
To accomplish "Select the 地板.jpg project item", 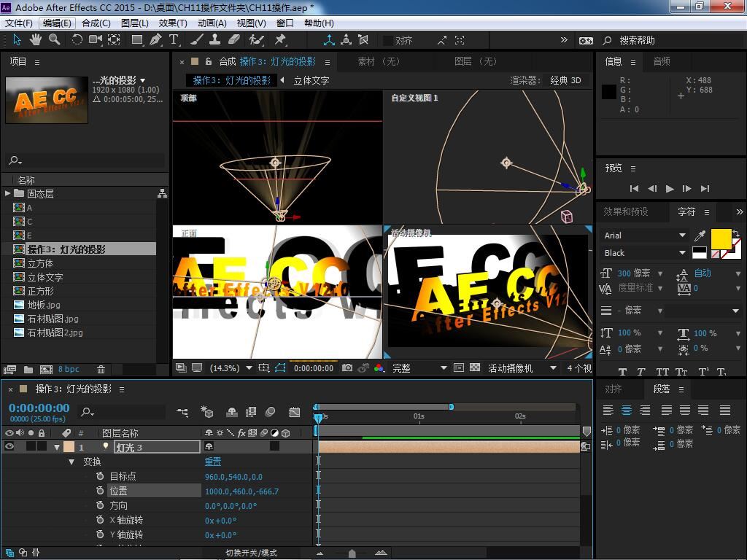I will click(x=44, y=305).
